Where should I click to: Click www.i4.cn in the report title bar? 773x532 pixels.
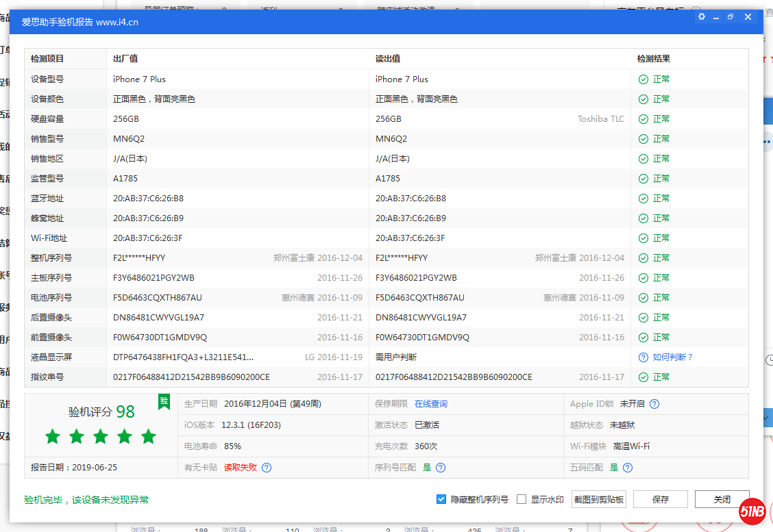pyautogui.click(x=118, y=22)
